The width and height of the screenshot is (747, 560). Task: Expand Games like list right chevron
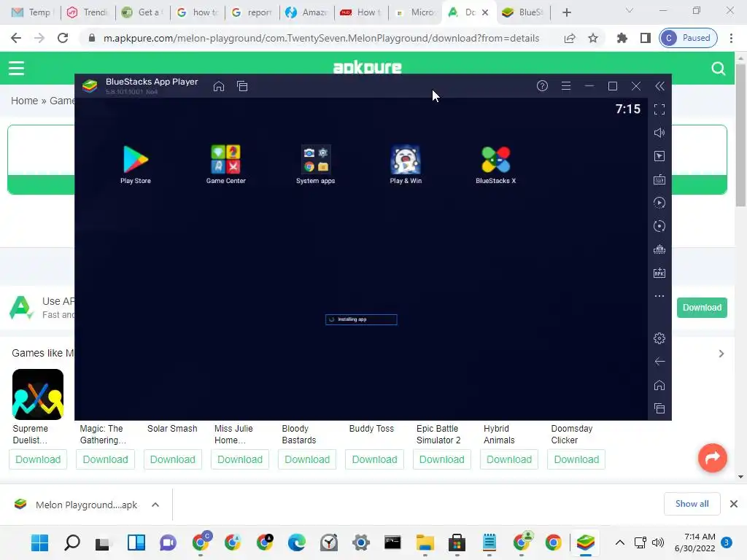(x=721, y=354)
